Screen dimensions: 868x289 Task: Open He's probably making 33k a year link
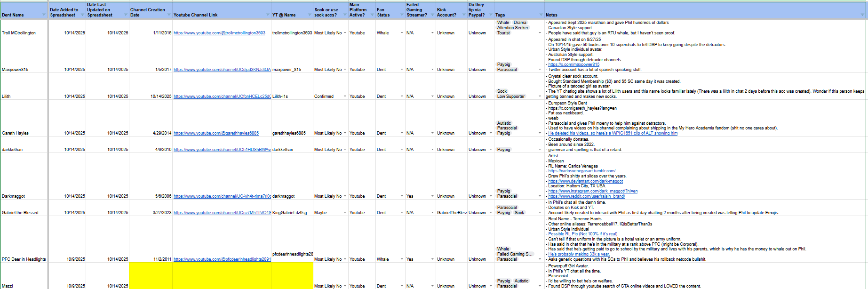579,254
